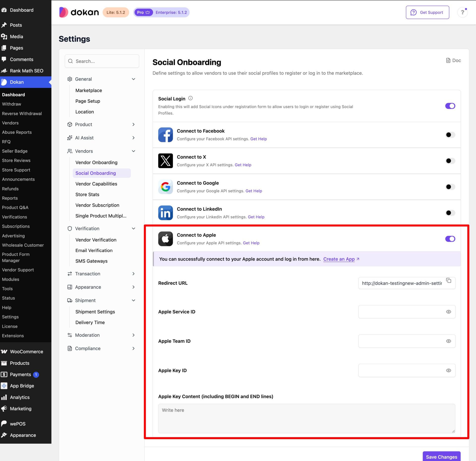Open Vendor Onboarding settings

coord(96,163)
